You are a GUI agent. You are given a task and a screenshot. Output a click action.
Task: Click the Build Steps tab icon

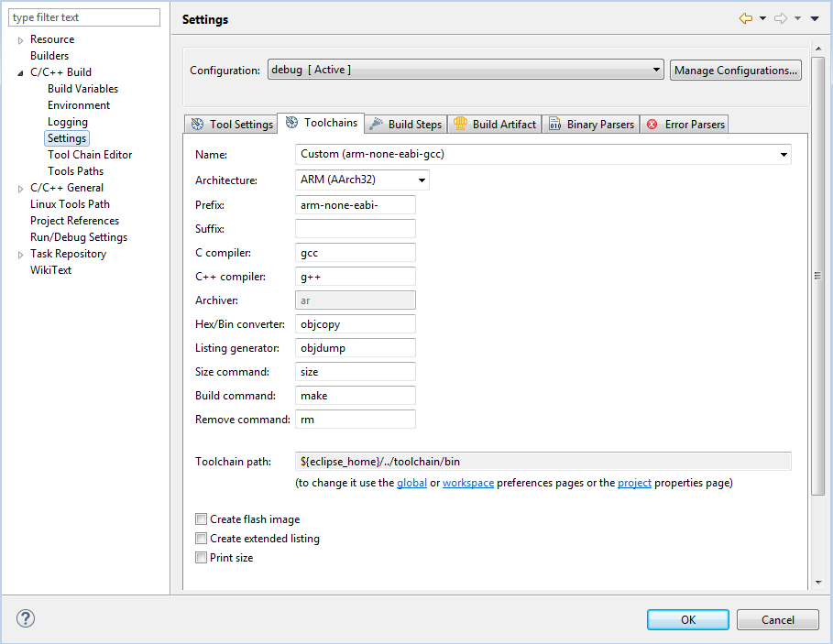tap(376, 125)
